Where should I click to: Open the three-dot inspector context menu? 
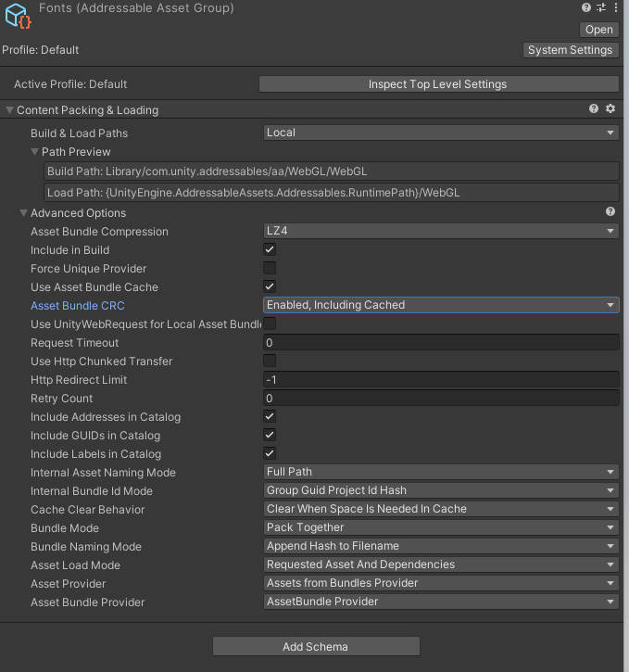(615, 8)
